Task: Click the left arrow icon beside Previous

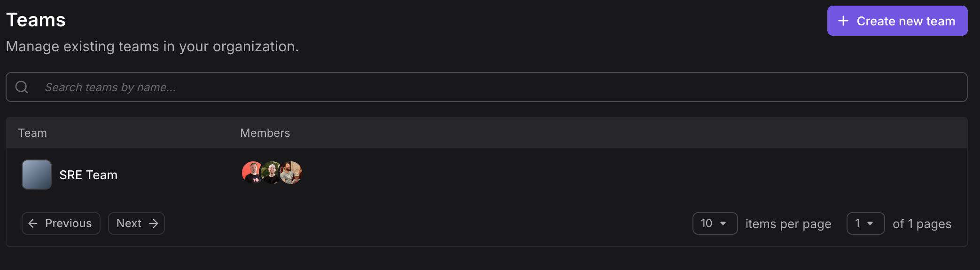Action: tap(33, 223)
